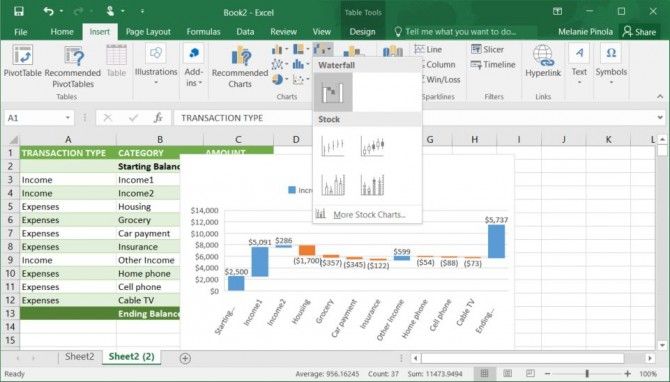Insert a Timeline filter
Screen dimensions: 670x382
493,65
